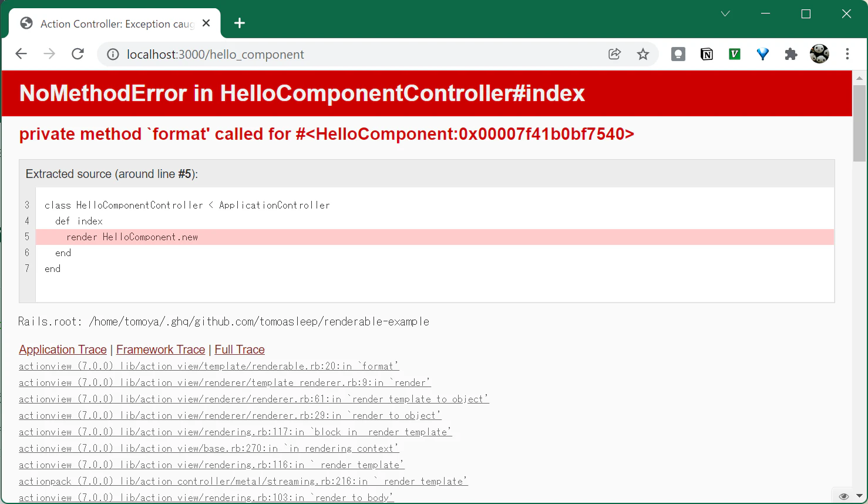
Task: Select Application Trace link
Action: click(x=63, y=350)
